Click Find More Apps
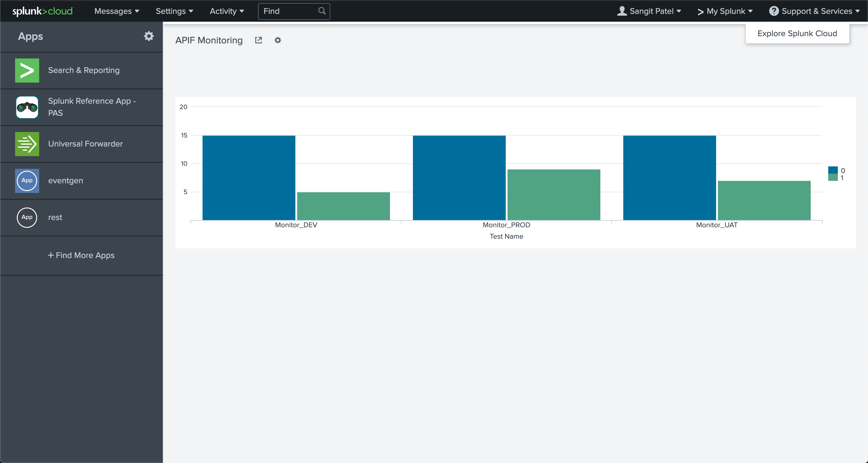 point(81,255)
